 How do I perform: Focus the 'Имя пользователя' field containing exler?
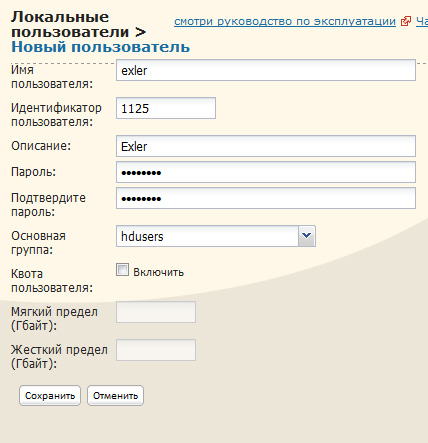(266, 70)
